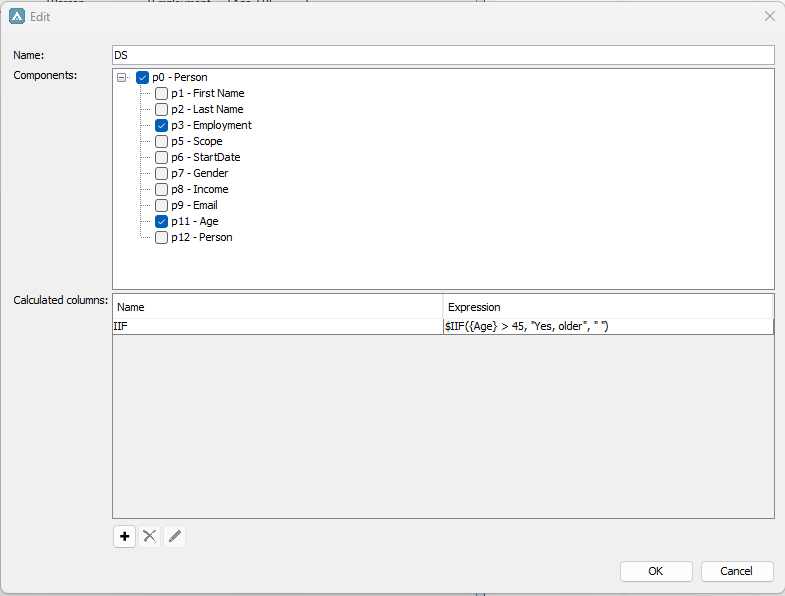Screen dimensions: 785x596
Task: Enable the p8 - Income checkbox
Action: click(x=161, y=189)
